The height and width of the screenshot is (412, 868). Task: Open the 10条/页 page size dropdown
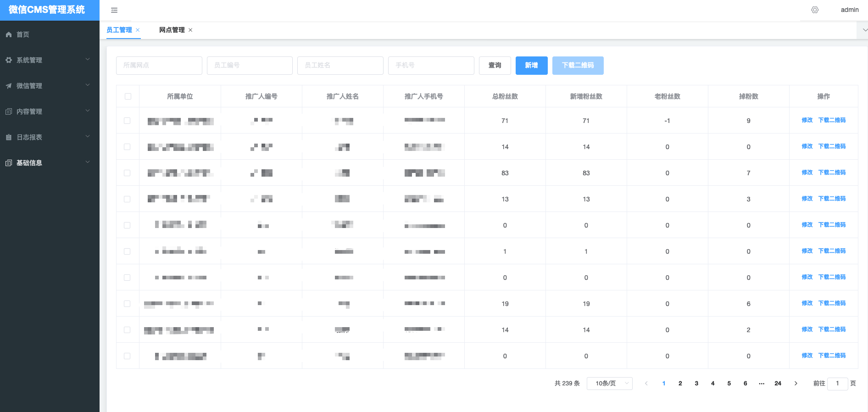tap(609, 384)
